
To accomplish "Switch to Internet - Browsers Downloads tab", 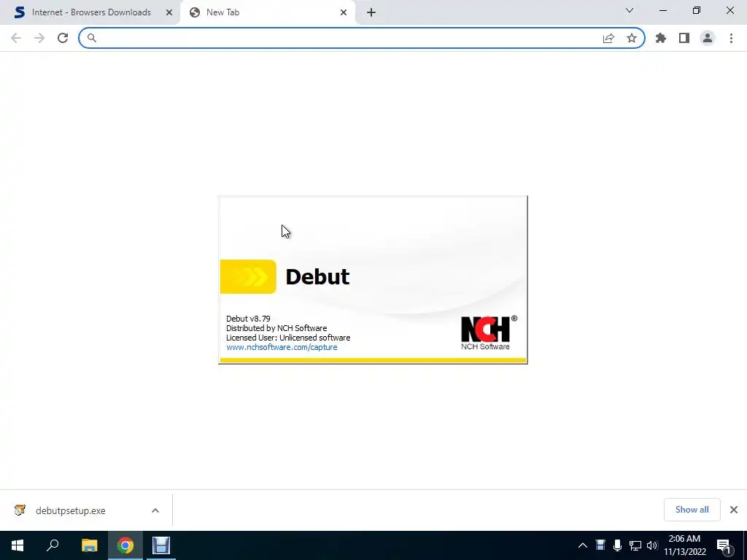I will (90, 12).
